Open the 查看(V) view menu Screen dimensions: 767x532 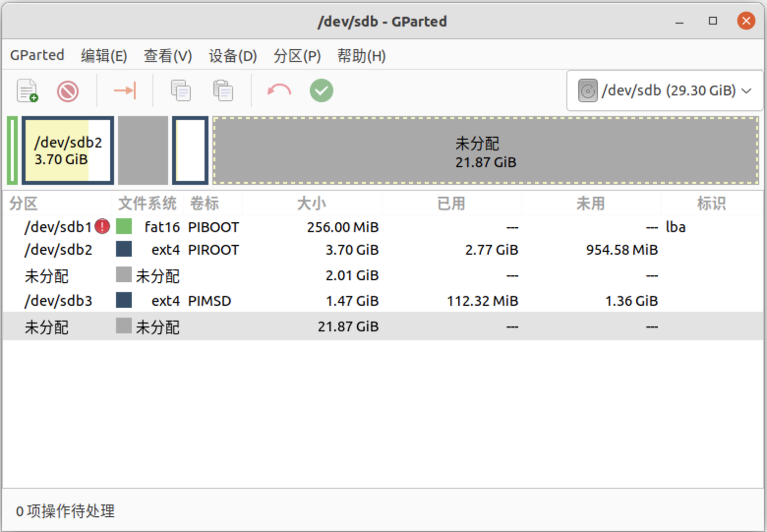coord(168,56)
